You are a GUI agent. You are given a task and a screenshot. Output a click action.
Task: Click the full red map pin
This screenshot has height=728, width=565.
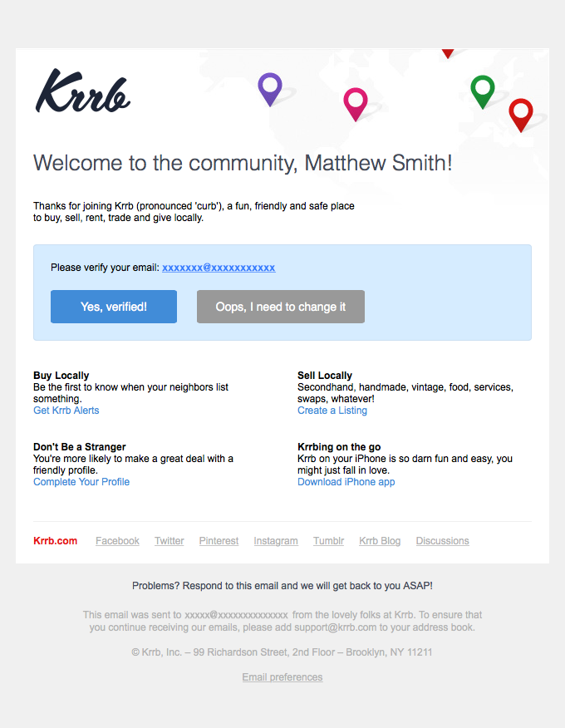(521, 116)
